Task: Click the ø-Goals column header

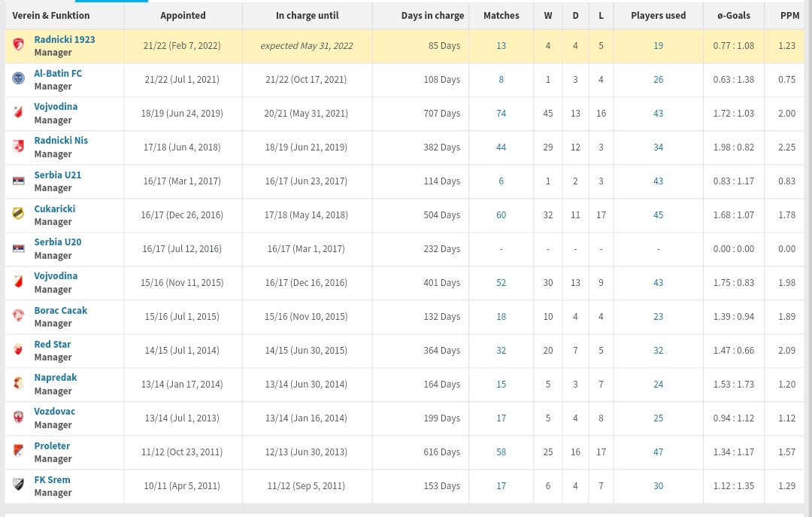Action: click(x=733, y=16)
